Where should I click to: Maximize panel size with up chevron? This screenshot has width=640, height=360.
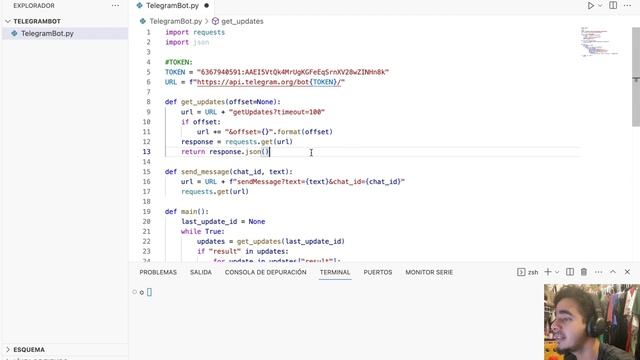(x=613, y=272)
